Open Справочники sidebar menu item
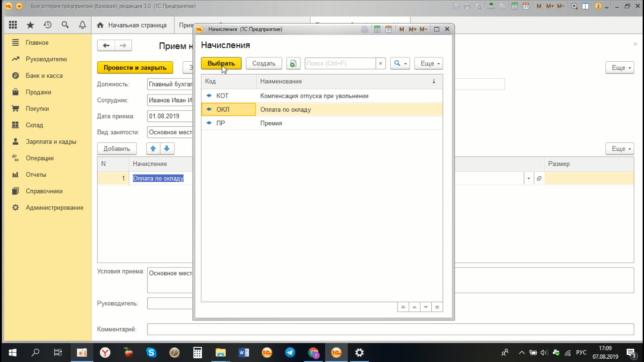Screen dimensions: 644x362 [x=44, y=191]
